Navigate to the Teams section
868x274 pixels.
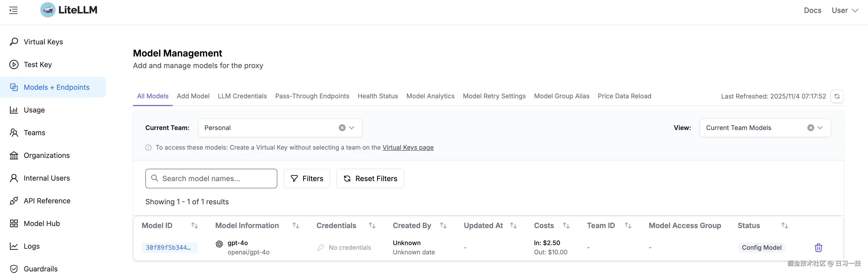[34, 133]
